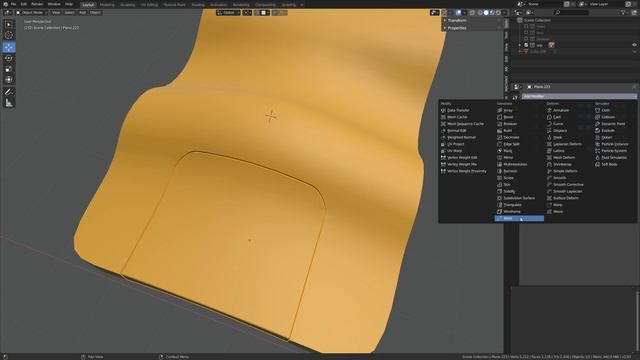Switch to the Modeling workspace tab
The height and width of the screenshot is (360, 640).
click(x=107, y=4)
